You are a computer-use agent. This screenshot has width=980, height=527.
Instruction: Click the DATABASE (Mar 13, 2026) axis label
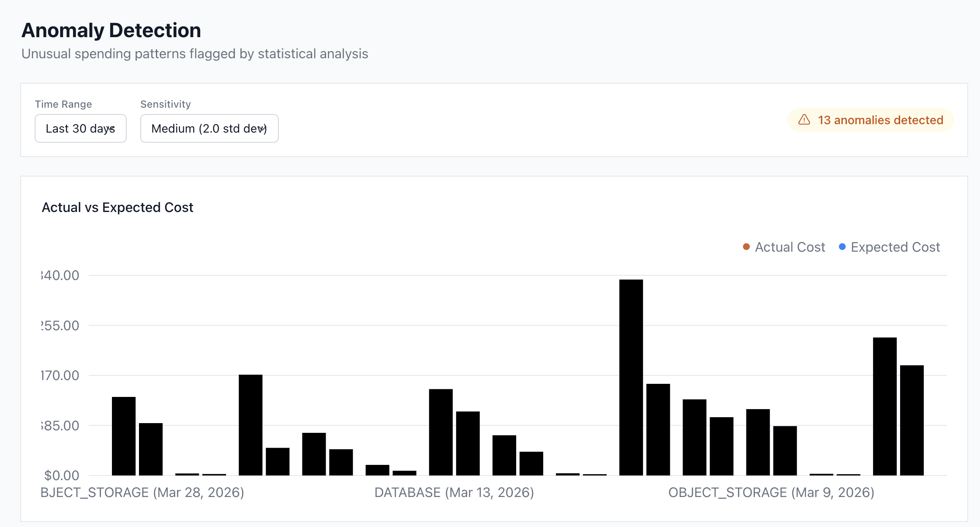click(x=454, y=492)
